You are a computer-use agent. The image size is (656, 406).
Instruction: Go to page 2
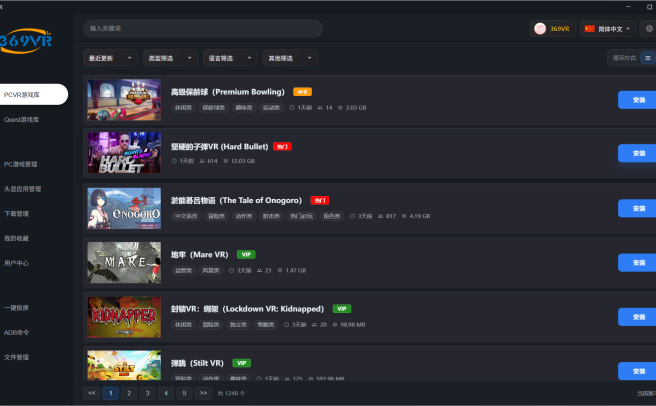(129, 393)
